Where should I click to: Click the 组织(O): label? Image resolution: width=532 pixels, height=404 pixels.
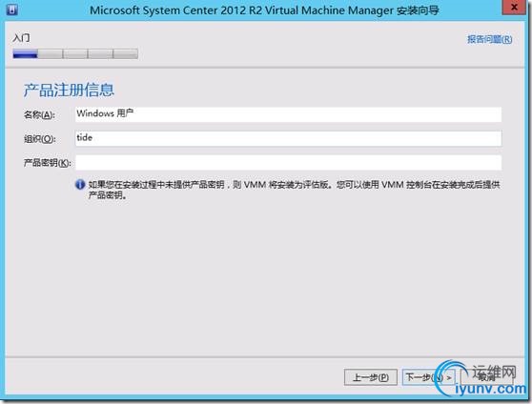(x=40, y=139)
